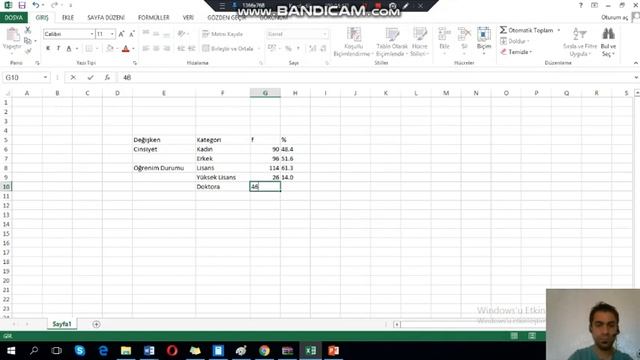The image size is (640, 360).
Task: Toggle underline A formatting
Action: click(69, 49)
